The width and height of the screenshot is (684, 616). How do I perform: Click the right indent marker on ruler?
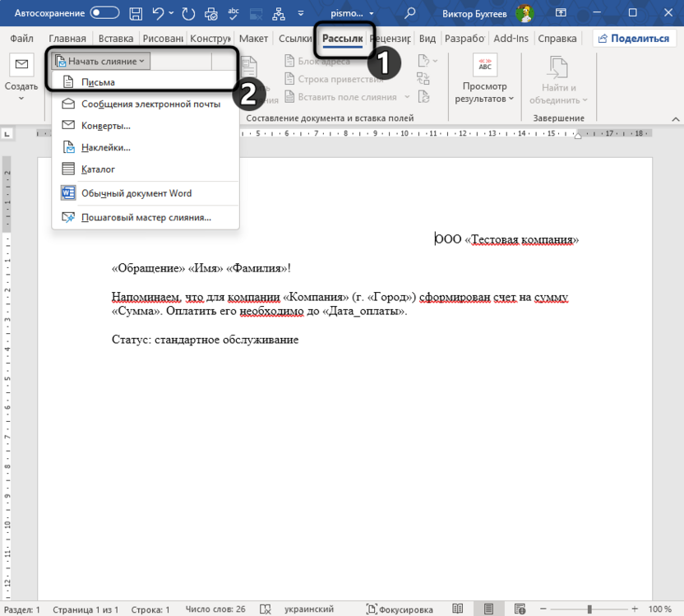coord(578,136)
